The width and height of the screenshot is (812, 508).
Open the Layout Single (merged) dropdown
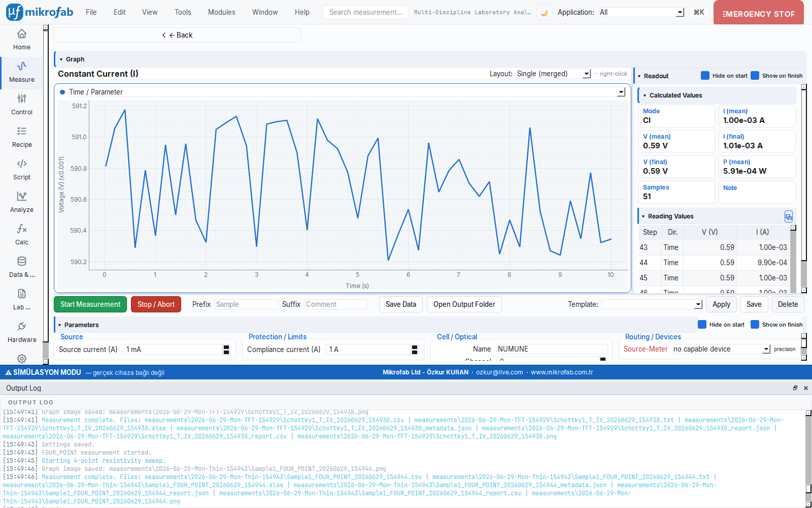[x=553, y=74]
